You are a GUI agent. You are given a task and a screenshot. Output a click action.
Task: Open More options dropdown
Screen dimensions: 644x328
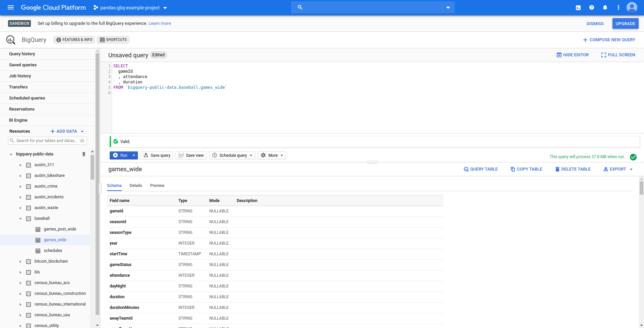tap(272, 155)
